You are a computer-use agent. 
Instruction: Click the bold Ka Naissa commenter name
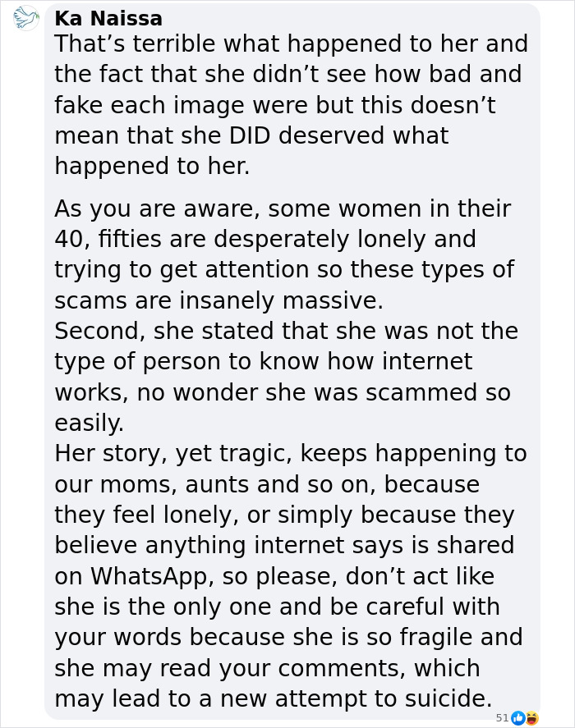[108, 18]
